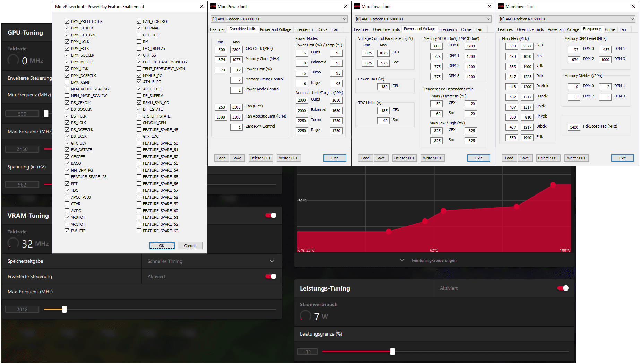
Task: Click the Leistungsgrenze slider handle
Action: [x=392, y=352]
